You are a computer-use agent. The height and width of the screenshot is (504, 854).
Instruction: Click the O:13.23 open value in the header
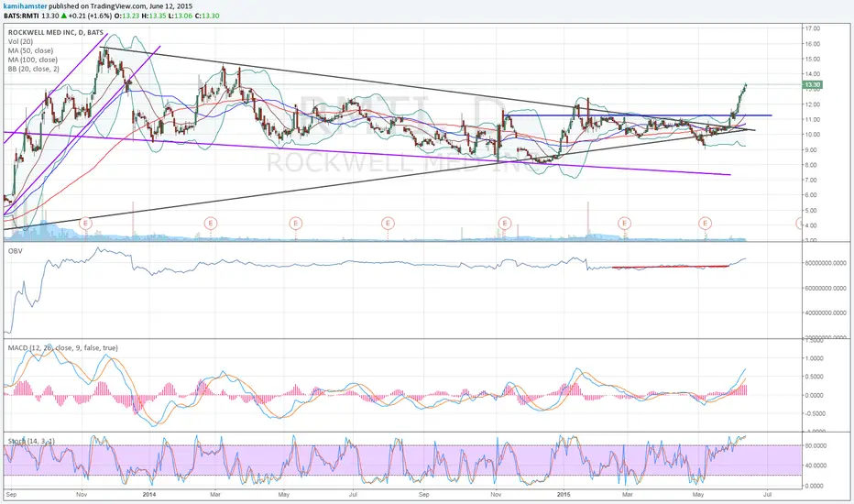click(x=126, y=16)
